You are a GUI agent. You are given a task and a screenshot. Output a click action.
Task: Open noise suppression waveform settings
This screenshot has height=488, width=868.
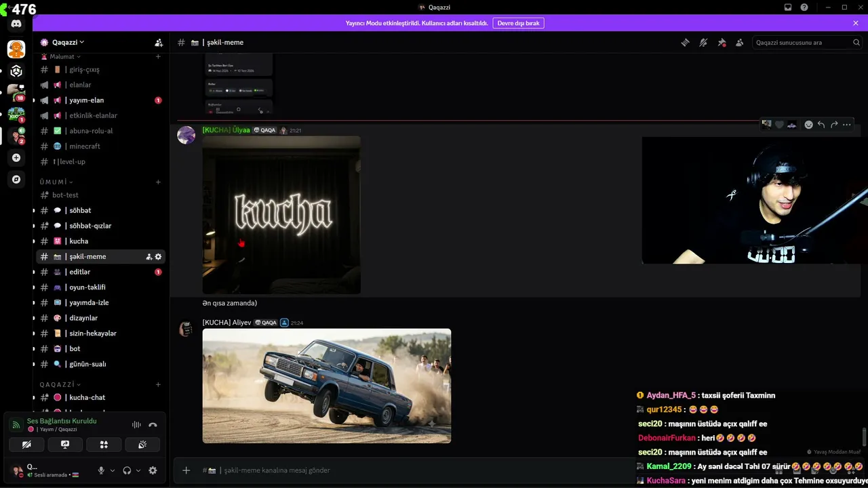click(136, 425)
